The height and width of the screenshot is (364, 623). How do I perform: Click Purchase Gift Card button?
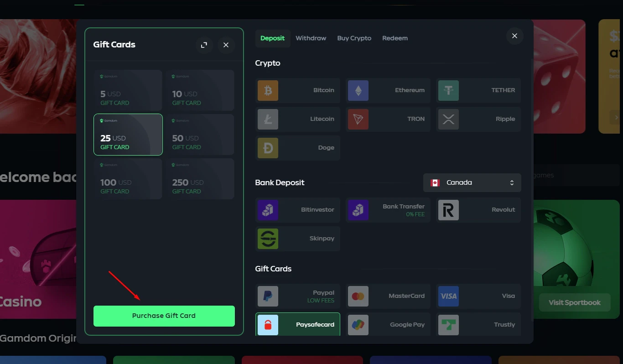(164, 316)
